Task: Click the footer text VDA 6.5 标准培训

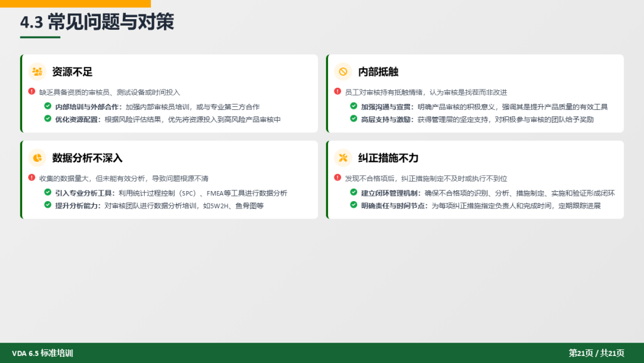Action: [x=42, y=353]
